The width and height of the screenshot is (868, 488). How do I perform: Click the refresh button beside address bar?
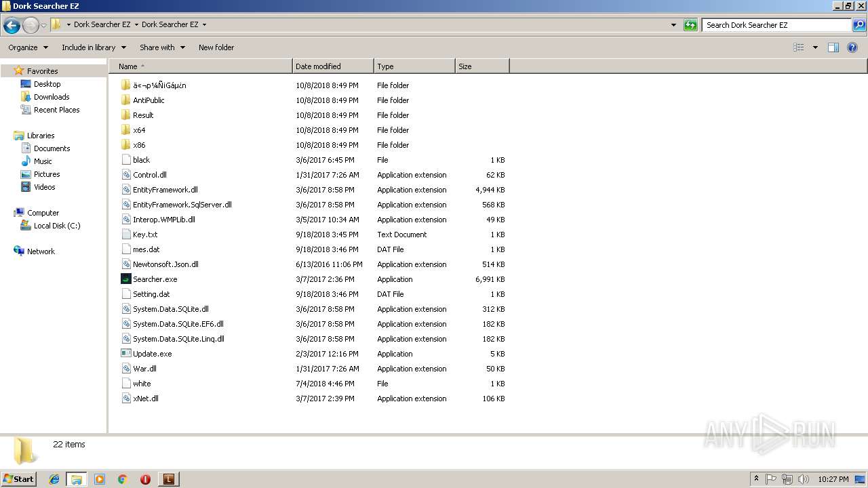coord(690,25)
